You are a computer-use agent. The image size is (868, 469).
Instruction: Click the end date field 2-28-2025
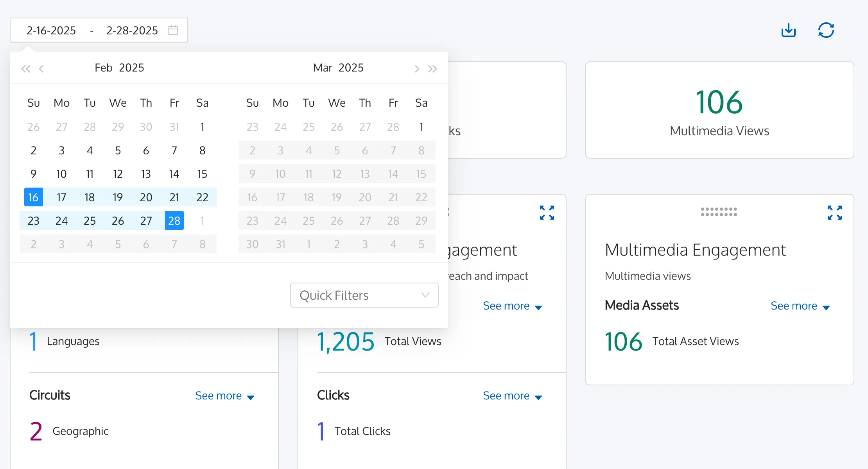(x=132, y=30)
